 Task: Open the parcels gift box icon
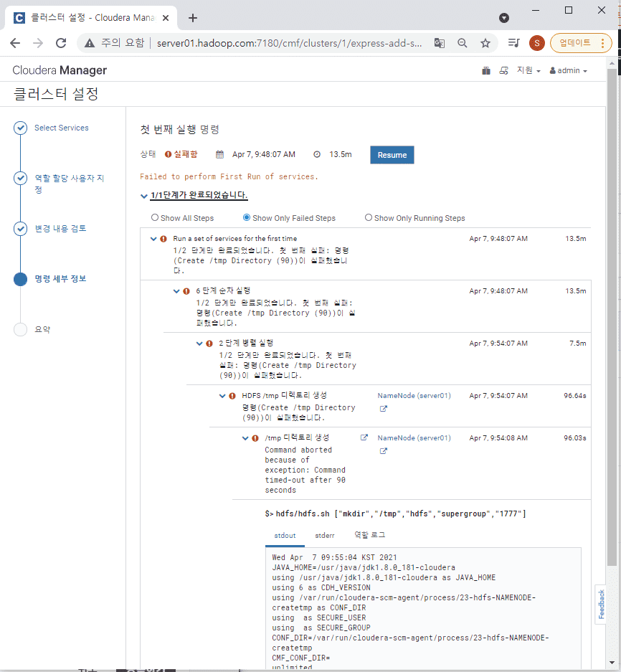pyautogui.click(x=486, y=71)
